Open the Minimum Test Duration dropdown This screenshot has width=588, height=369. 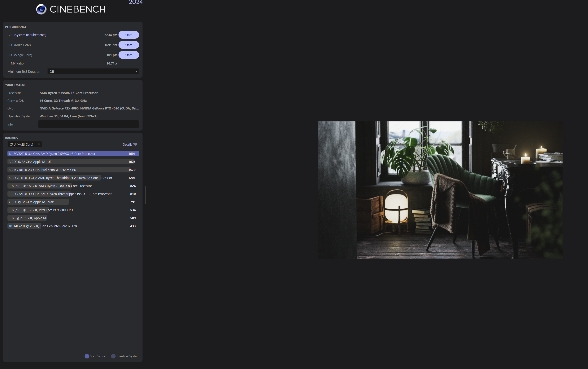click(x=93, y=72)
